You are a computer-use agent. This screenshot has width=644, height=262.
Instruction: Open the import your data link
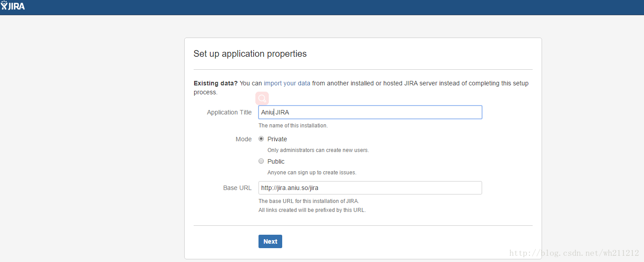287,83
